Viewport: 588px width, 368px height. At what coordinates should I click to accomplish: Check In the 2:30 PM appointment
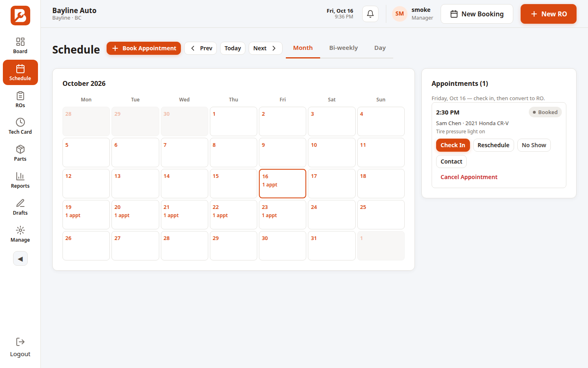pos(453,145)
